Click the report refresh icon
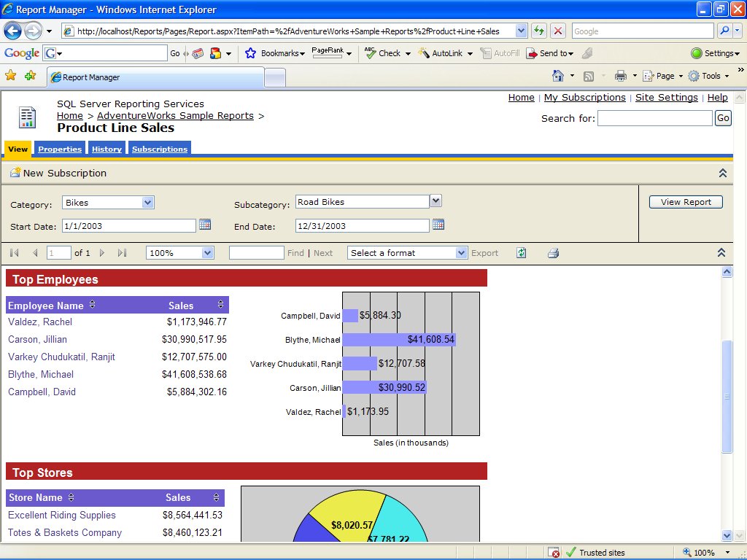Viewport: 747px width, 560px height. click(522, 253)
